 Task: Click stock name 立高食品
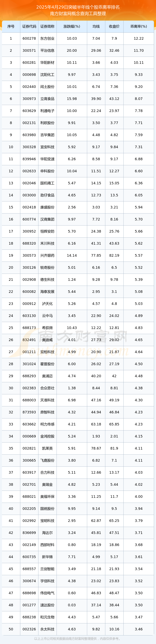[47, 99]
